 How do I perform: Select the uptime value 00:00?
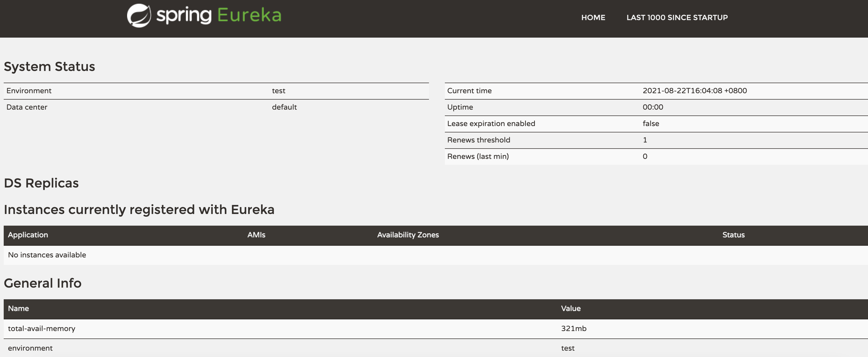click(653, 107)
